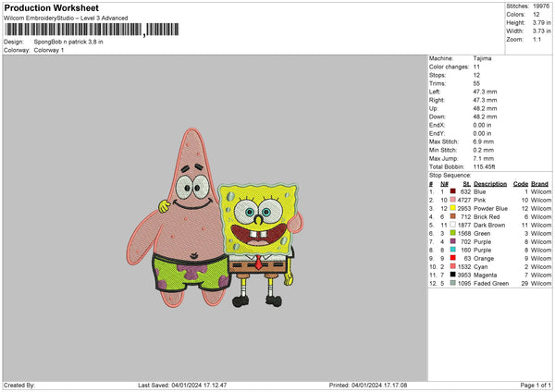Click the stitch count 4727 in the Pink row

pos(464,200)
